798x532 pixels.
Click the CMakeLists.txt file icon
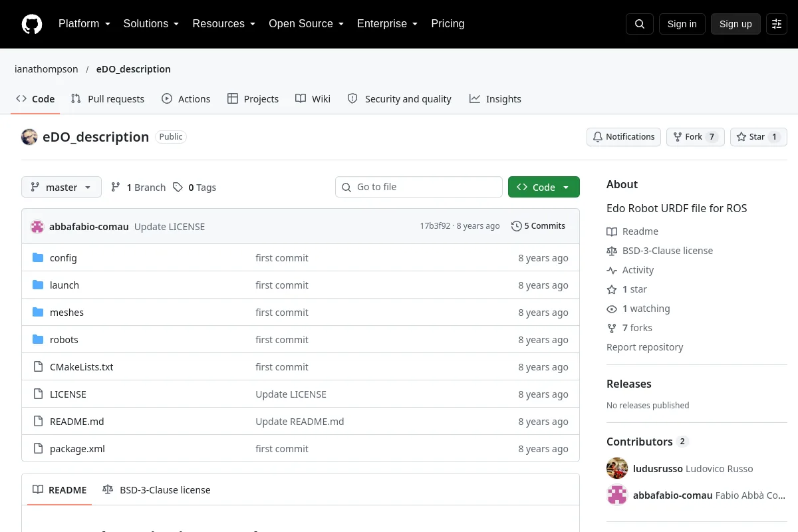tap(38, 367)
